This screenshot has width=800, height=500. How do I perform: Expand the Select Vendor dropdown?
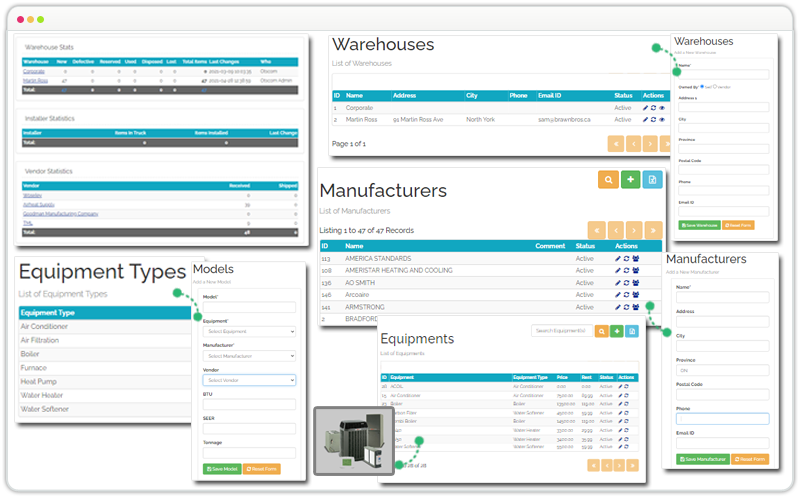pyautogui.click(x=249, y=380)
